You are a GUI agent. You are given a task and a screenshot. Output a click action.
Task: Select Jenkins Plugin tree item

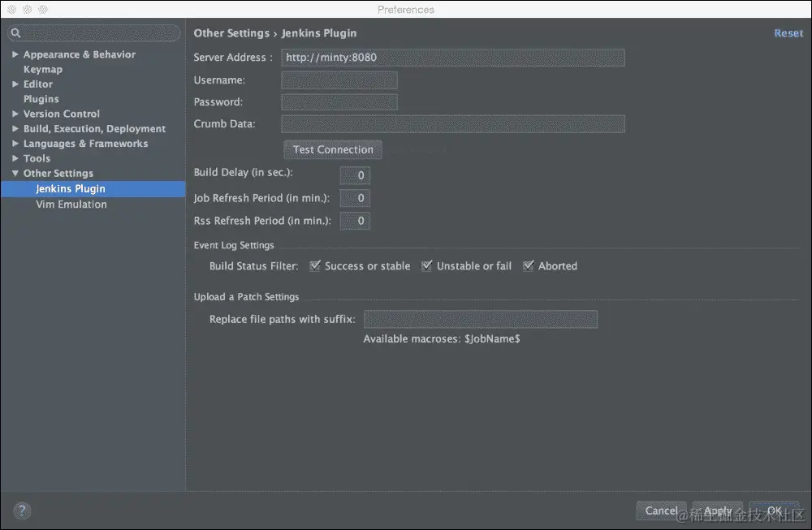(93, 189)
